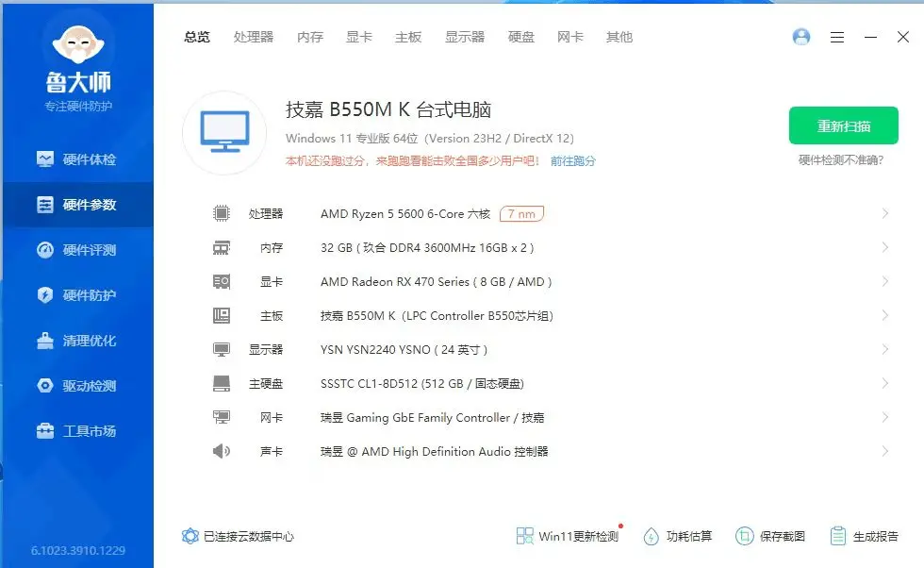Click the 显卡 graphics card icon

tap(222, 282)
